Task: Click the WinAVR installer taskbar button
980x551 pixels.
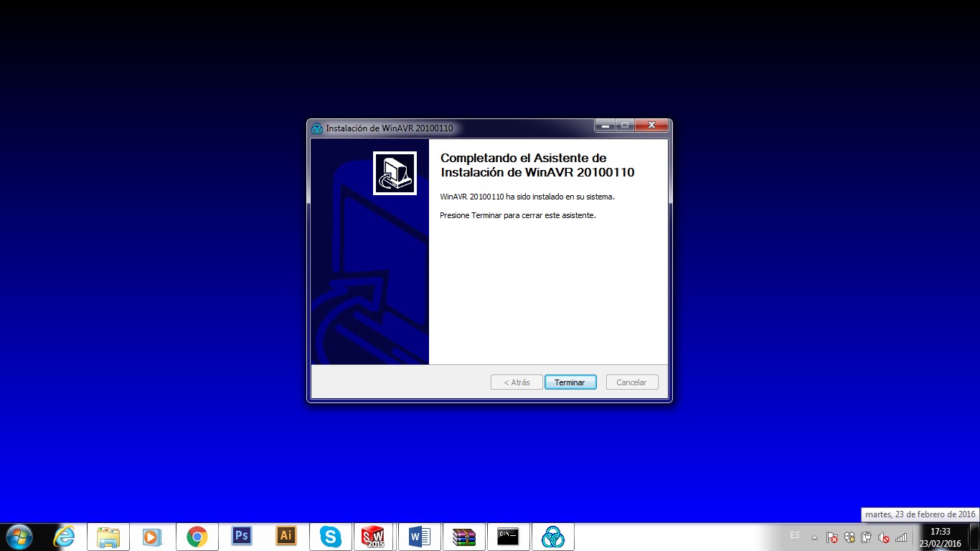Action: click(553, 537)
